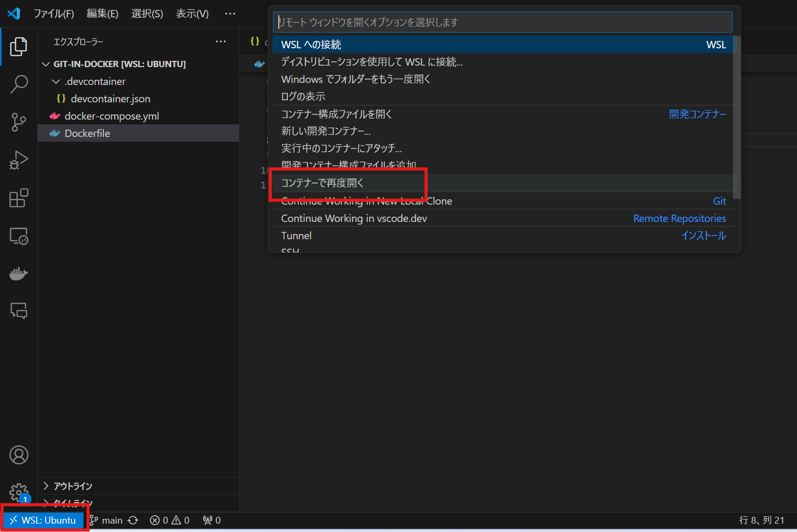Screen dimensions: 797x532
Task: Open the Source Control view icon
Action: [18, 122]
